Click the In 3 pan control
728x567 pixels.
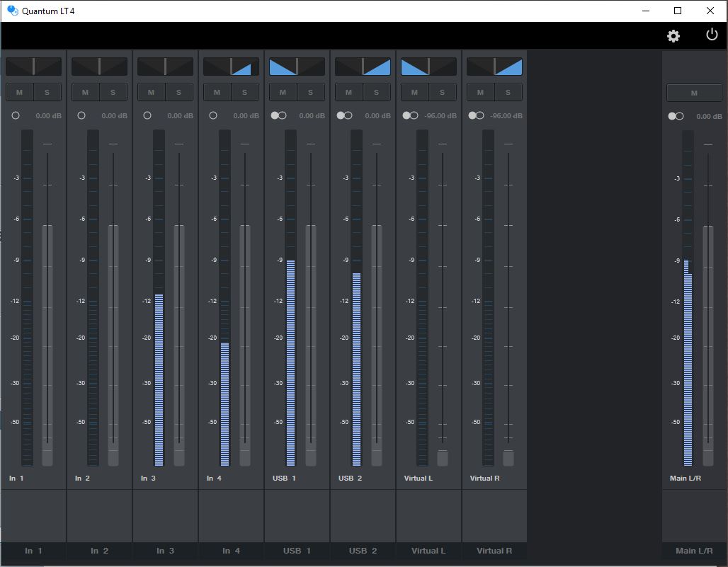(165, 67)
